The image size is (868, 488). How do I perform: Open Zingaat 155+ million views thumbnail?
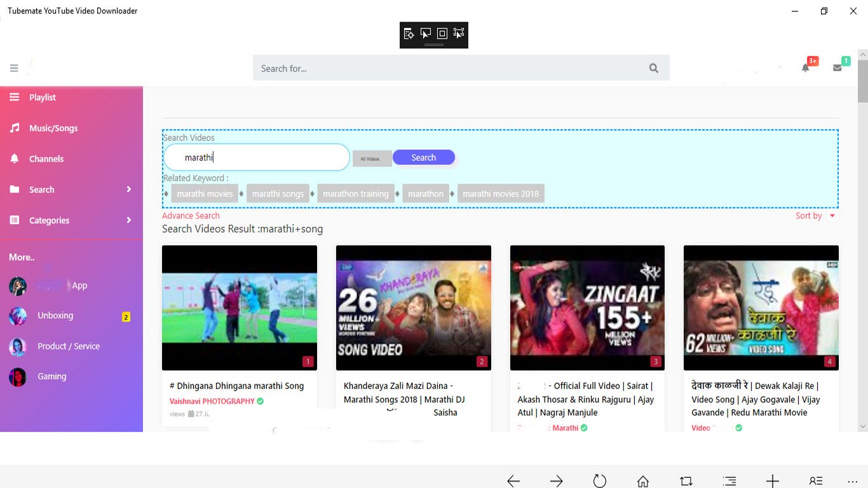(x=587, y=308)
